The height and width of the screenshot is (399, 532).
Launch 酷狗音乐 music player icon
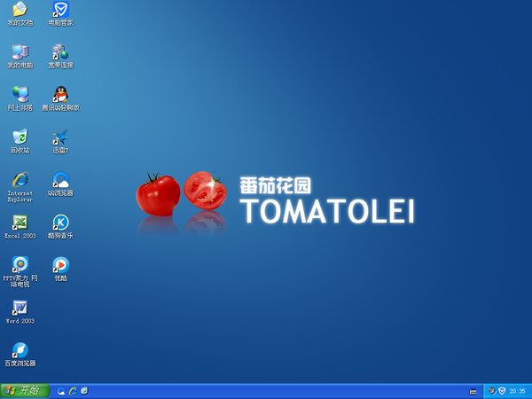click(60, 223)
